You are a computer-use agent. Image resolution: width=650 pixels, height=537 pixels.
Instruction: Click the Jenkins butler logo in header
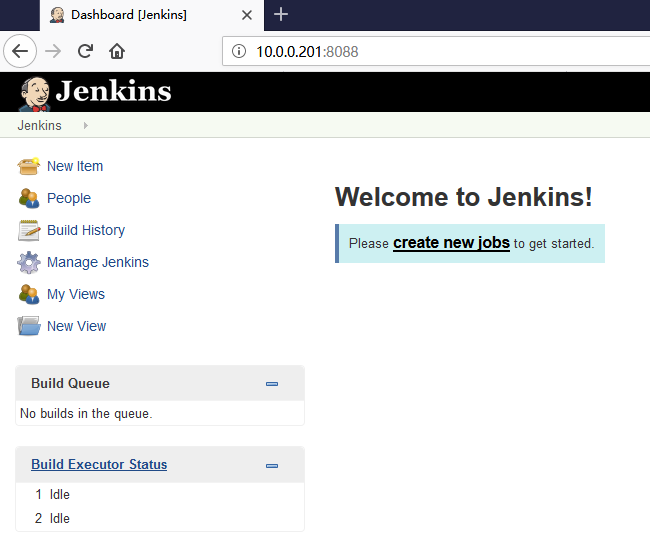point(35,94)
